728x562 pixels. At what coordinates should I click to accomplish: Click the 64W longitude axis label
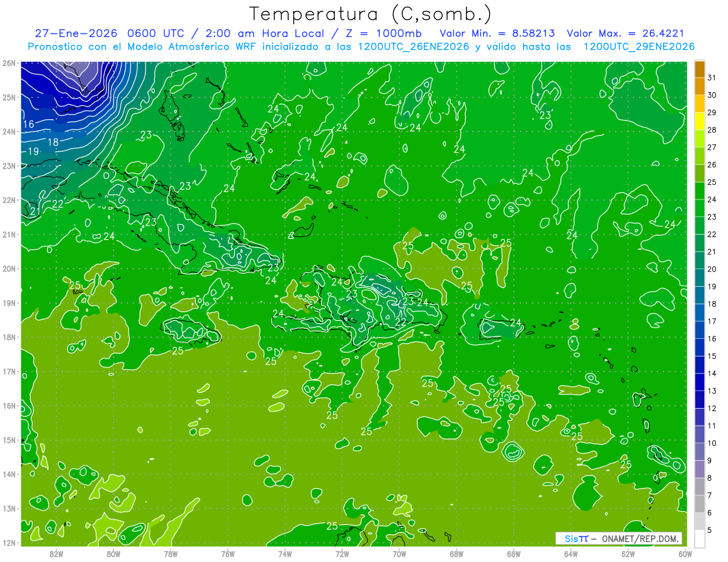(x=571, y=554)
